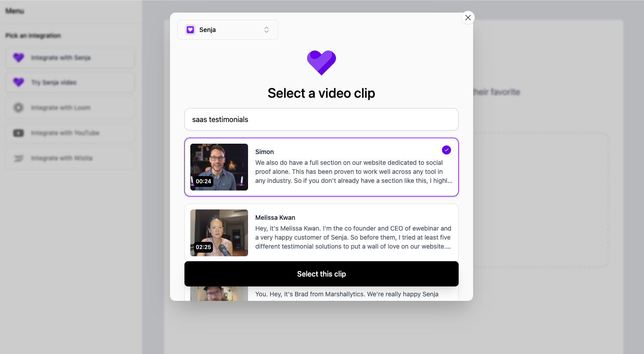
Task: Click Melissa Kwan's testimonial description text
Action: click(354, 237)
